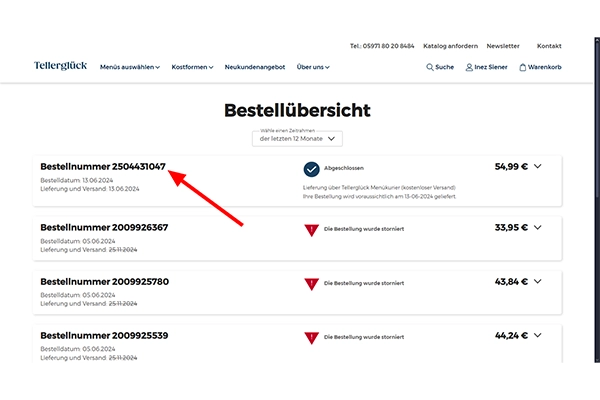The image size is (600, 400).
Task: Click the Tellerglück logo
Action: [60, 67]
